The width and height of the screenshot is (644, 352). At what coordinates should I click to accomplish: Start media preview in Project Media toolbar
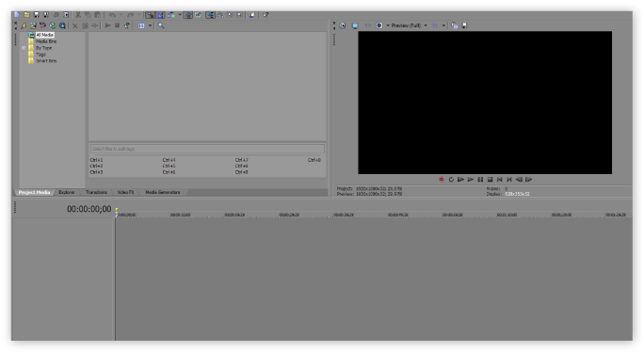107,25
